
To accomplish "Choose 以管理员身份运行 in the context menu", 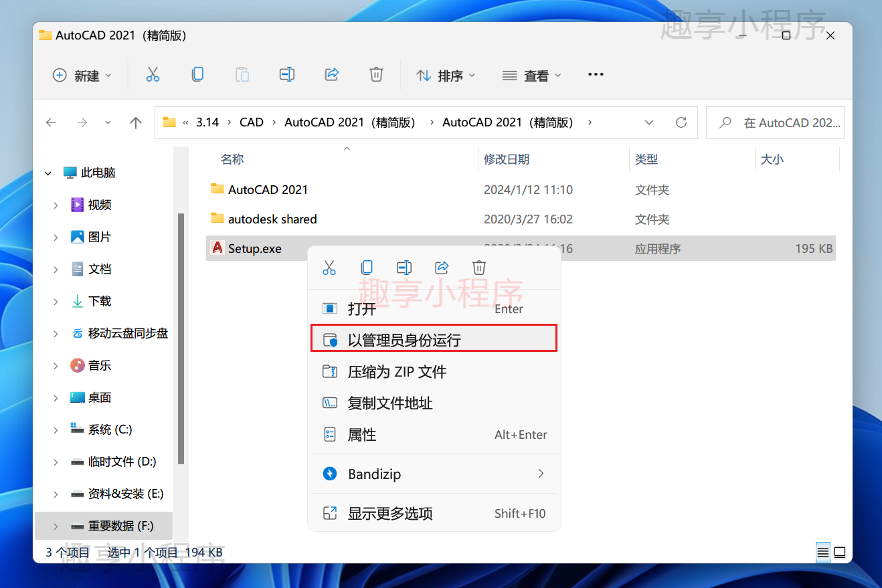I will coord(434,340).
